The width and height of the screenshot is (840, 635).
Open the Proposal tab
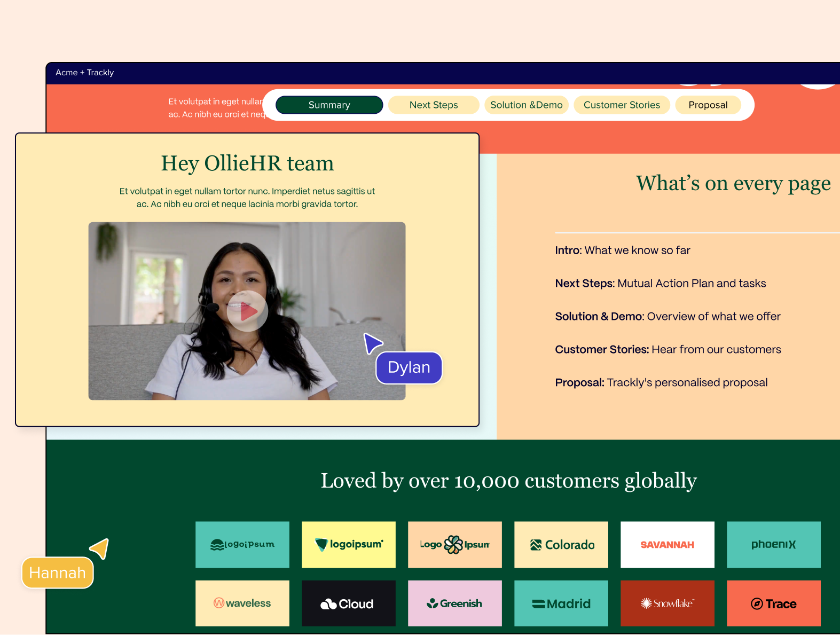coord(708,105)
